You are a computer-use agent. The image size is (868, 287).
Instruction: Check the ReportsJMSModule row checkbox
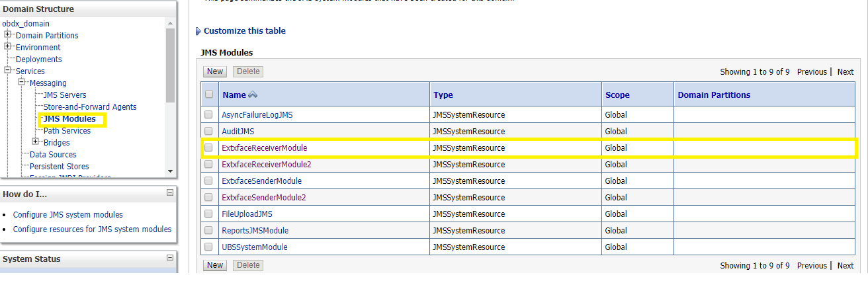tap(209, 230)
